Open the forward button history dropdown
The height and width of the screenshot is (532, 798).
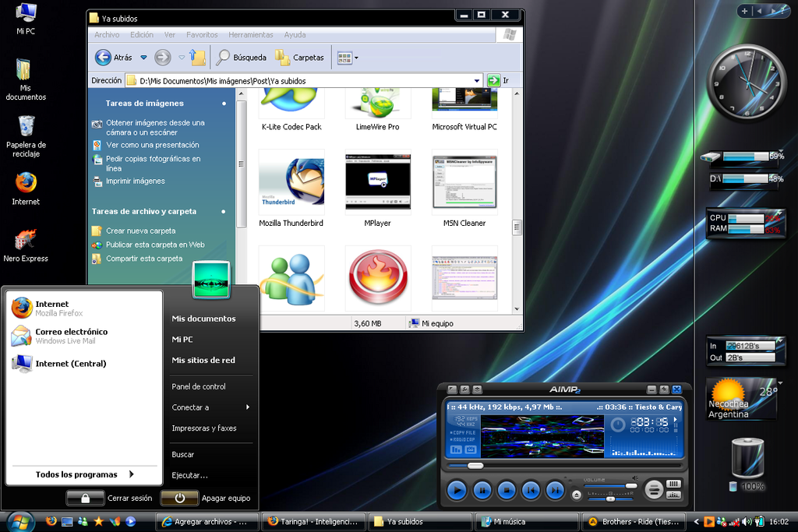pyautogui.click(x=182, y=58)
